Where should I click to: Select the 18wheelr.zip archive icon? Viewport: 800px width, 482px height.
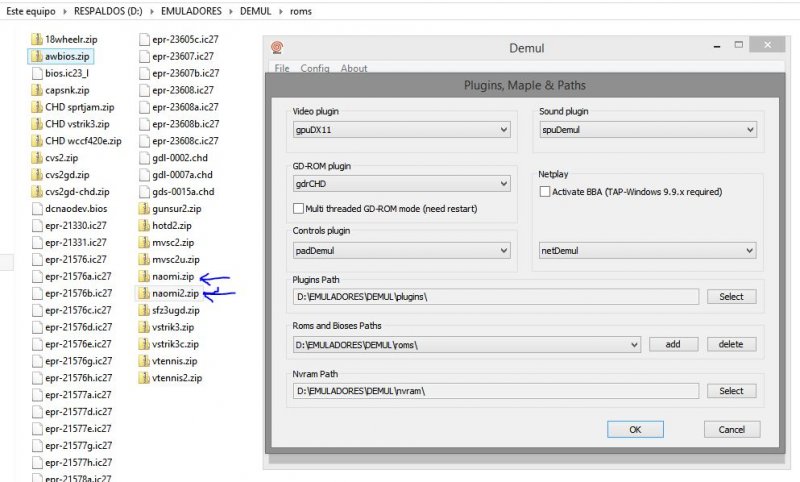click(37, 39)
